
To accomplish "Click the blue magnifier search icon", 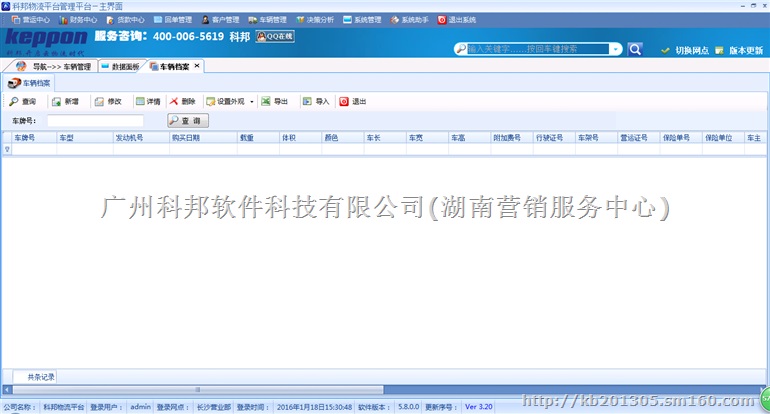I will pos(635,49).
